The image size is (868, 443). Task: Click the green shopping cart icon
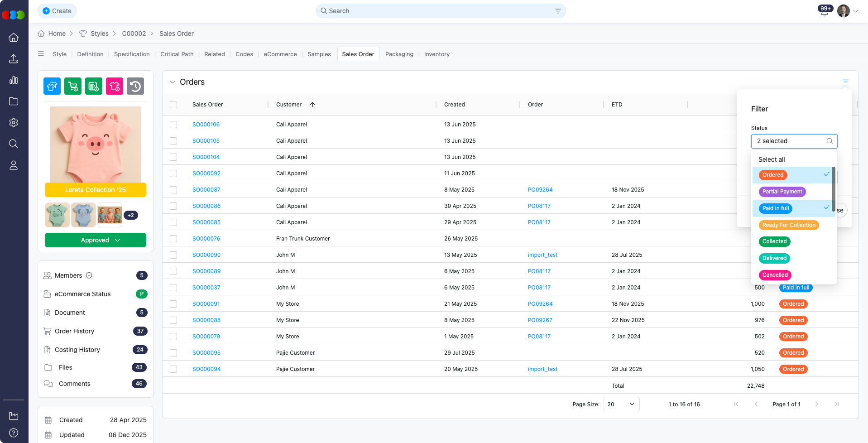[73, 86]
